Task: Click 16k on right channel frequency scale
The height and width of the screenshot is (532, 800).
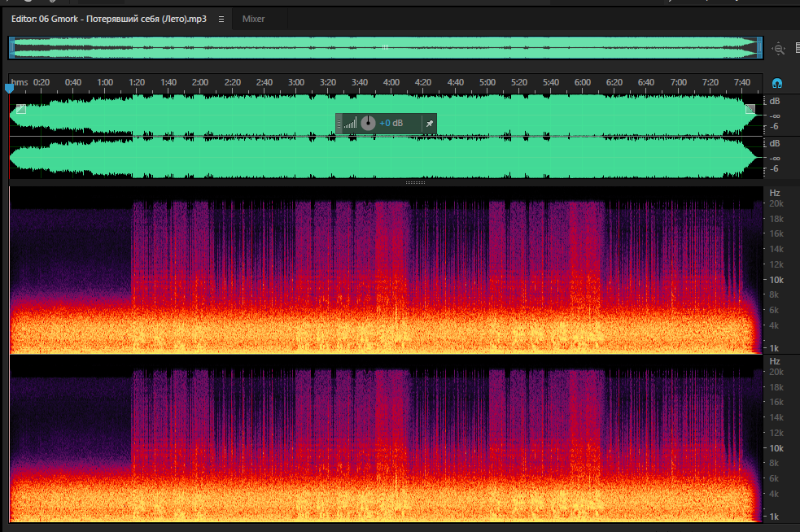Action: [x=776, y=402]
